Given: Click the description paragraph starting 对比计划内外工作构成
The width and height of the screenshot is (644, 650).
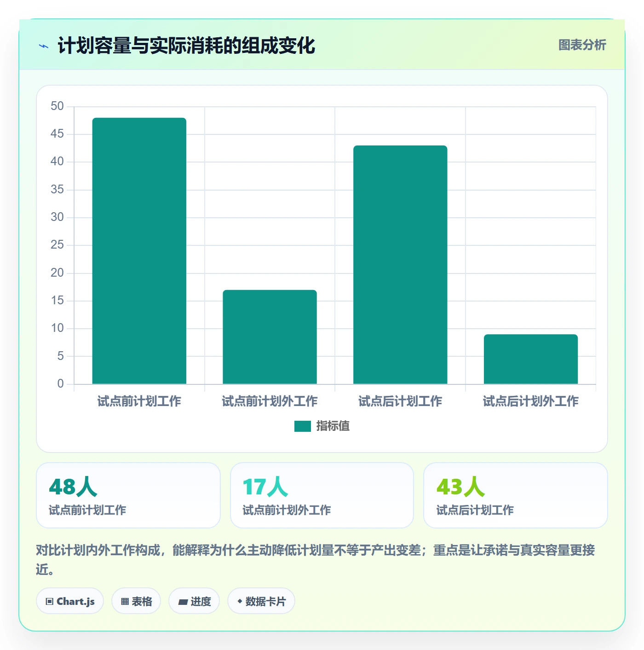Looking at the screenshot, I should pyautogui.click(x=316, y=560).
